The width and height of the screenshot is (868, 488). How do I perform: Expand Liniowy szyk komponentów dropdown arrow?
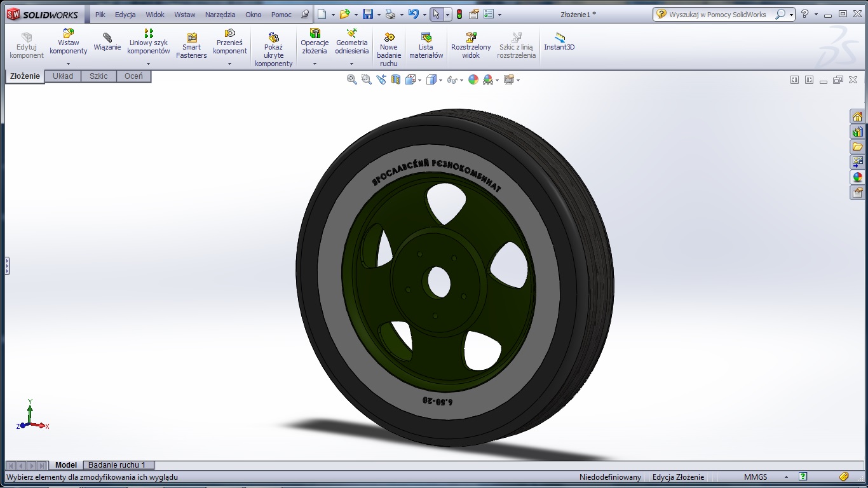tap(149, 64)
